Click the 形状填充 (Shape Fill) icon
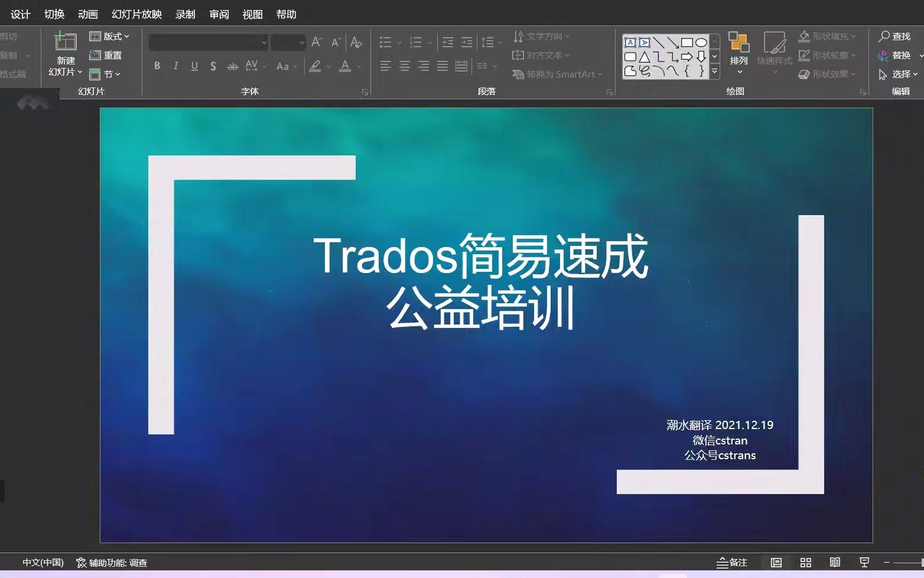This screenshot has width=924, height=578. [x=805, y=35]
